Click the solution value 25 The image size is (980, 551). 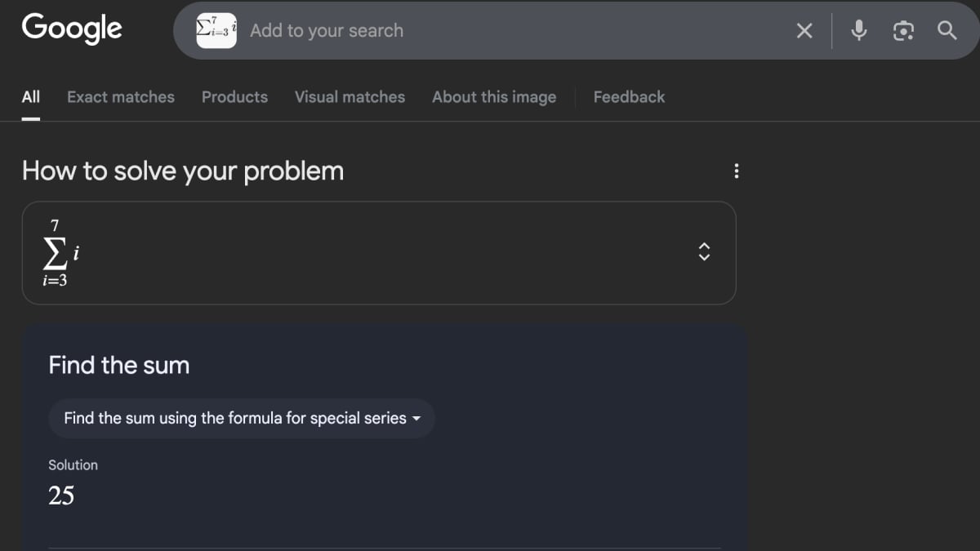tap(61, 495)
